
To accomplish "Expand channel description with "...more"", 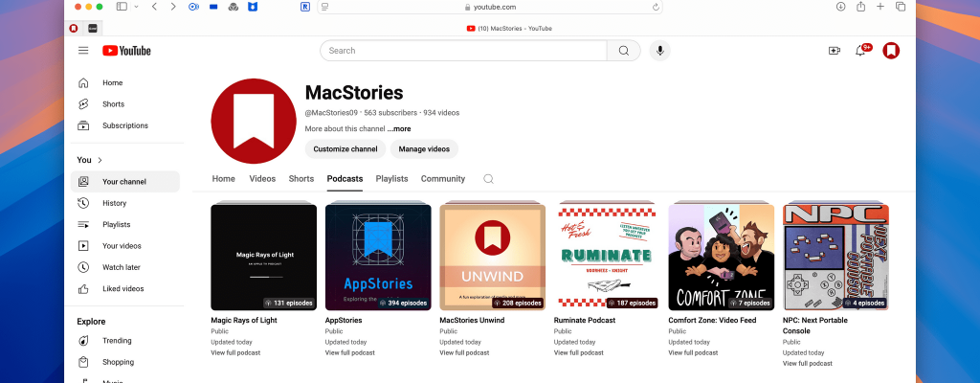I will click(399, 128).
